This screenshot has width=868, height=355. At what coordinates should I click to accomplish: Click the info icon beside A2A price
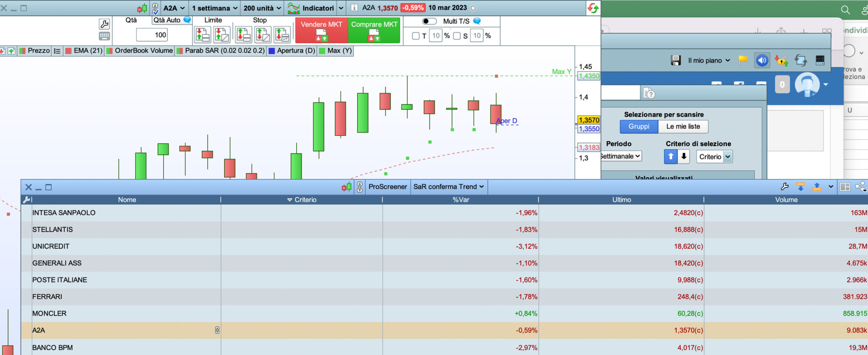[354, 8]
